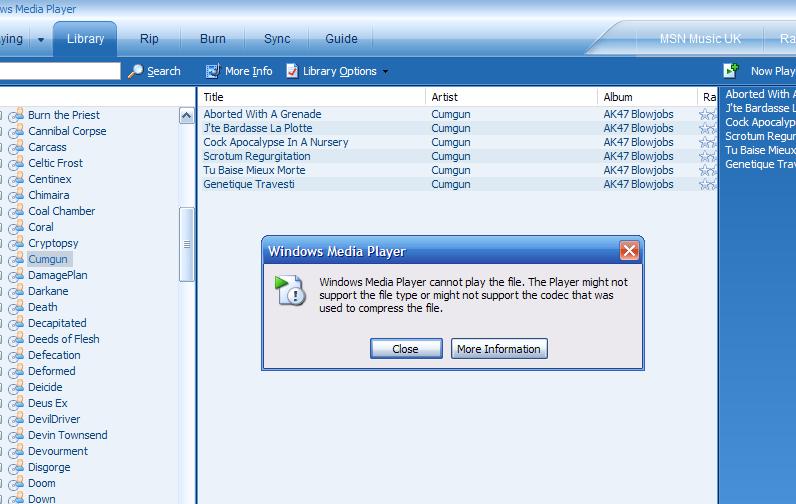The height and width of the screenshot is (504, 796).
Task: Click the More Information button
Action: (x=499, y=349)
